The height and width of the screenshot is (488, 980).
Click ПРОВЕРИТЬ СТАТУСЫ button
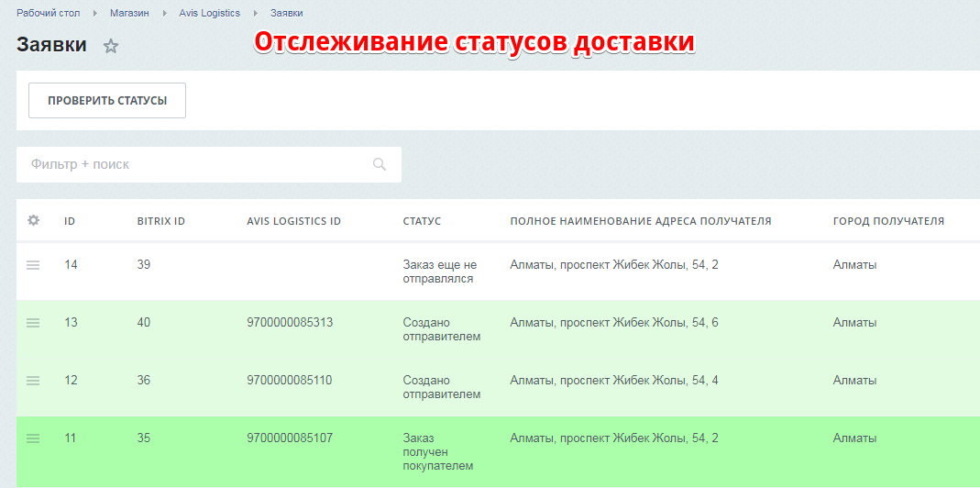click(107, 100)
